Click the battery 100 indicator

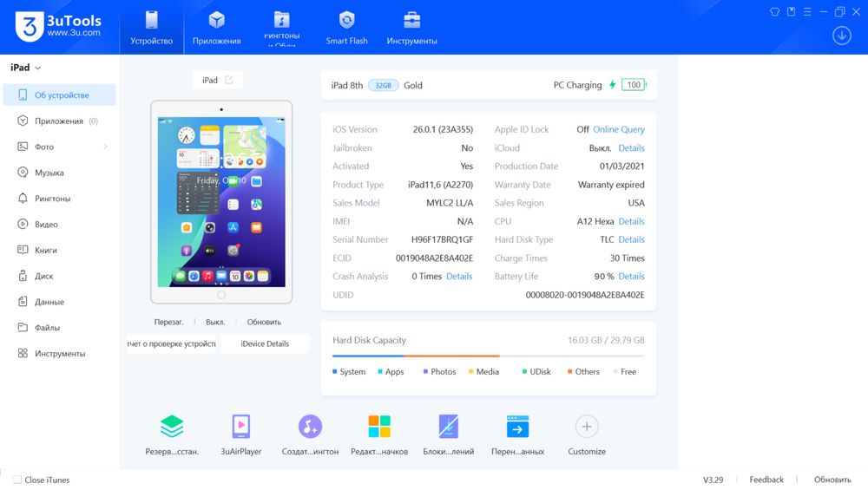tap(634, 85)
